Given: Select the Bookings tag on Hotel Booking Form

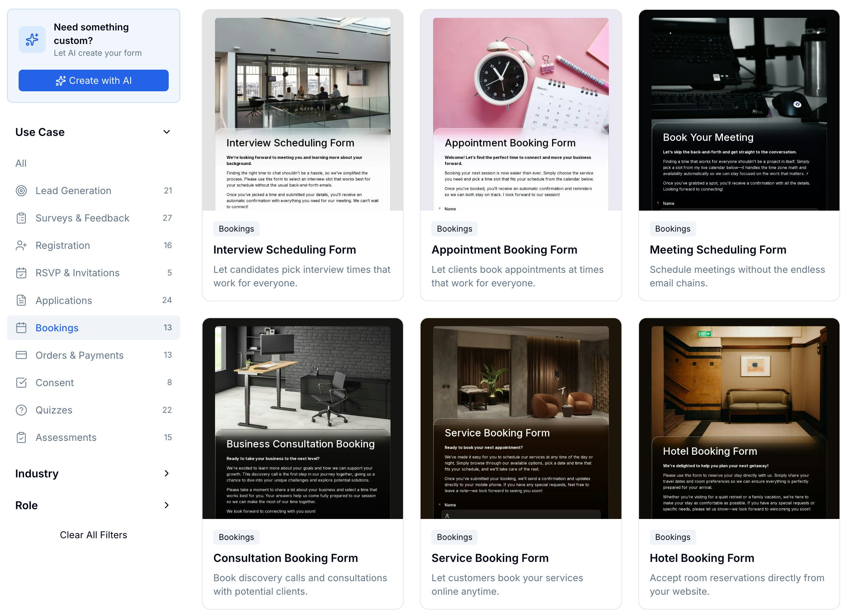Looking at the screenshot, I should point(672,537).
